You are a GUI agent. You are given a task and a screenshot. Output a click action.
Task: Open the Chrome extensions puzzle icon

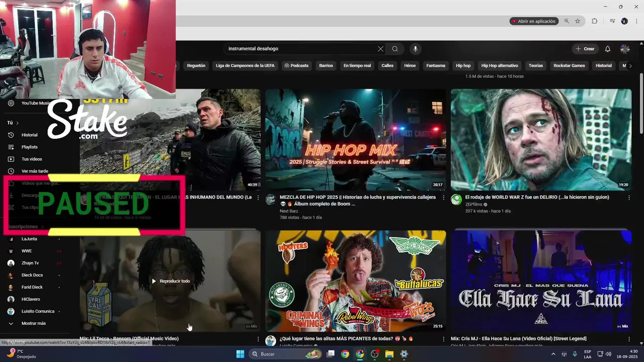[594, 21]
